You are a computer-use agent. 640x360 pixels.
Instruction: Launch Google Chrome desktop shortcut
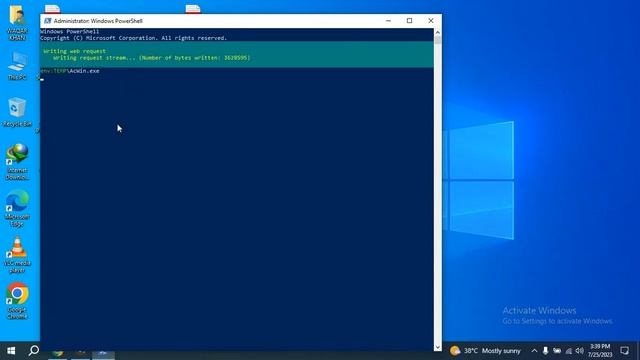[17, 301]
